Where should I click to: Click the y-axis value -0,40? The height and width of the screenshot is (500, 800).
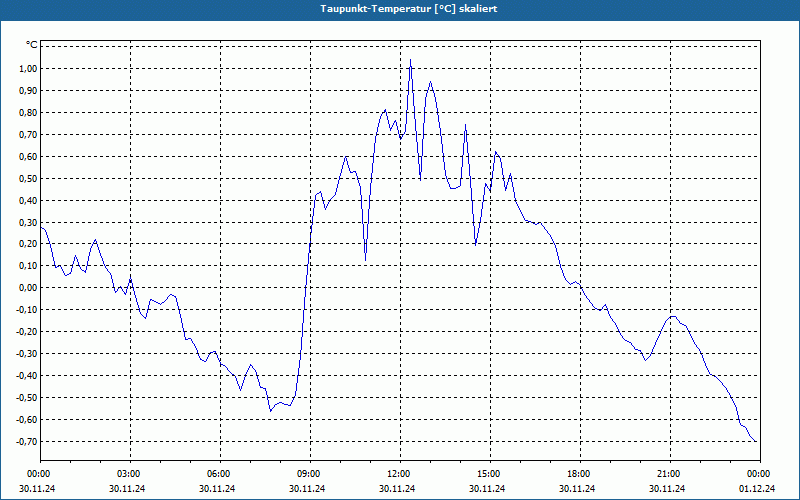27,375
